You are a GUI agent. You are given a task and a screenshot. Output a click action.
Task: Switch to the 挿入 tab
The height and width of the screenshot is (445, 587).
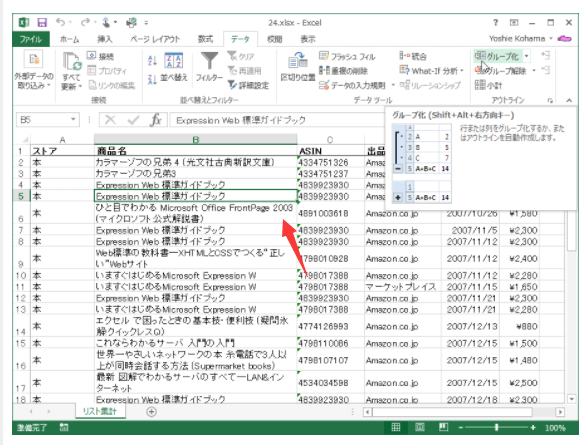coord(104,39)
